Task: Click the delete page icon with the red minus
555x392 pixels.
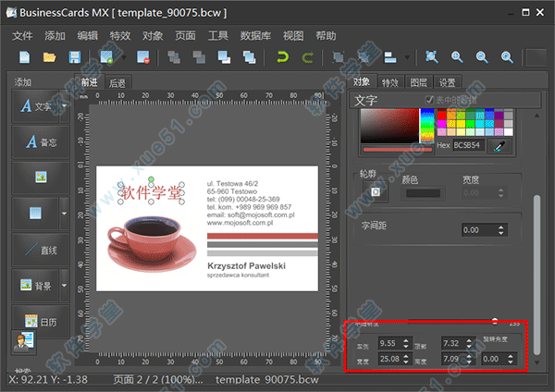Action: 143,57
